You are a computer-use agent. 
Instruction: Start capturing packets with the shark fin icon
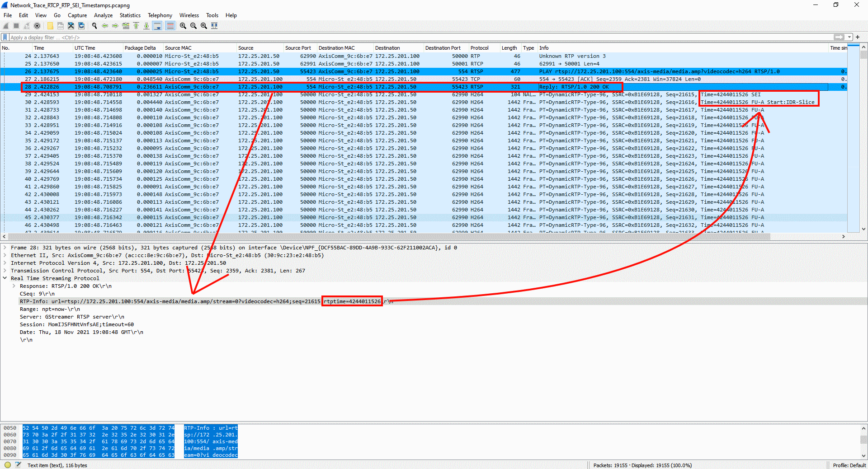[6, 26]
